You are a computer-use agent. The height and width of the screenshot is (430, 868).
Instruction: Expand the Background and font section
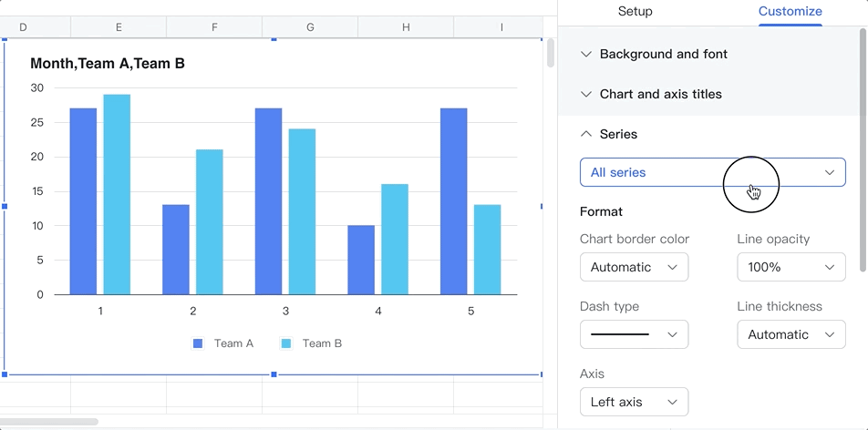(x=663, y=54)
